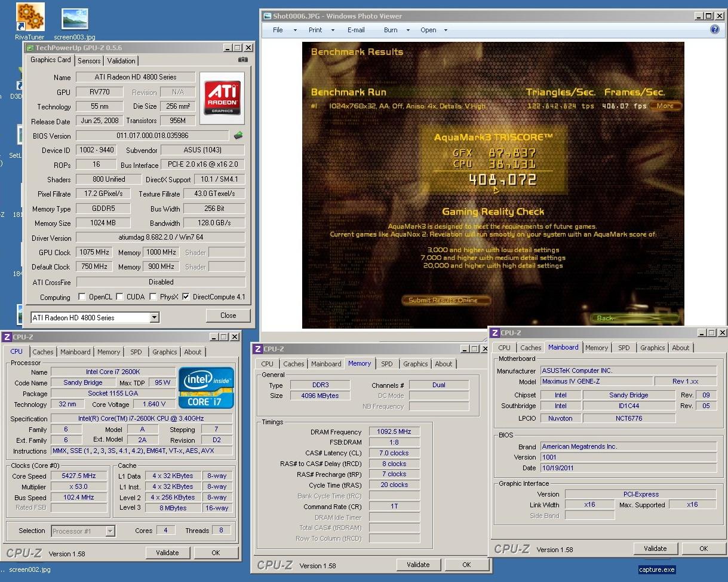Open the Processor #1 selection dropdown

pyautogui.click(x=110, y=531)
